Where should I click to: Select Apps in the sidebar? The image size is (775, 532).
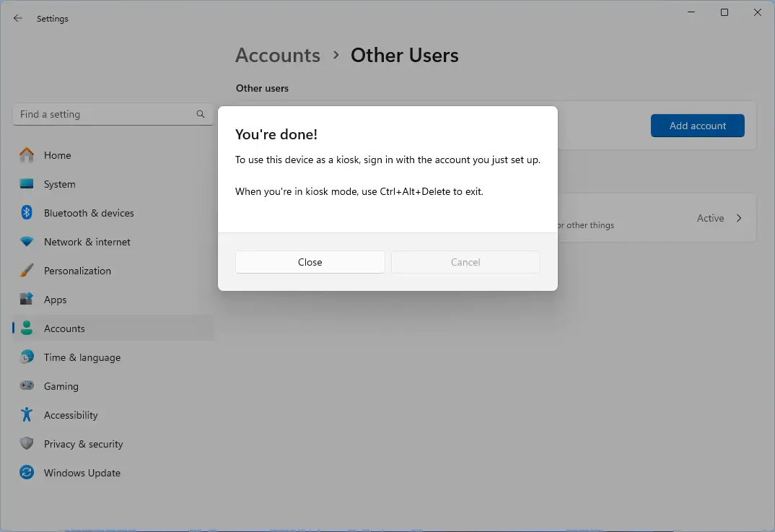(113, 299)
